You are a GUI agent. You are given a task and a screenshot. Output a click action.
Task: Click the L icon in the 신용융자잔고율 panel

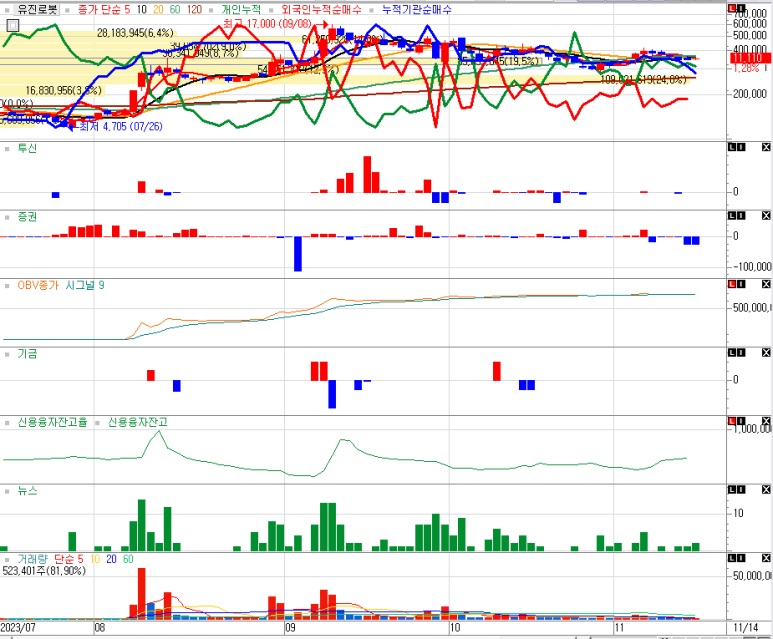(x=733, y=421)
